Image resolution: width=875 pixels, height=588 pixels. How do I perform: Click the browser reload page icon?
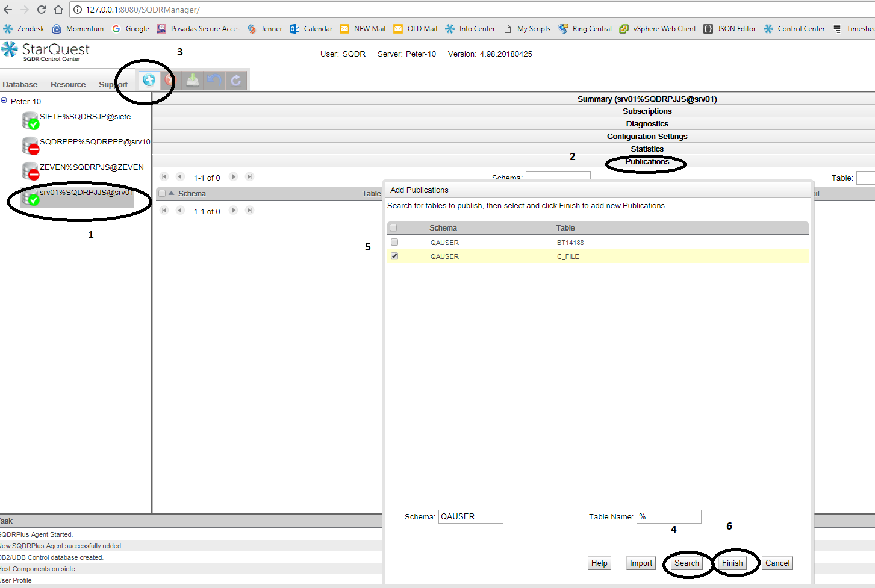pos(42,10)
